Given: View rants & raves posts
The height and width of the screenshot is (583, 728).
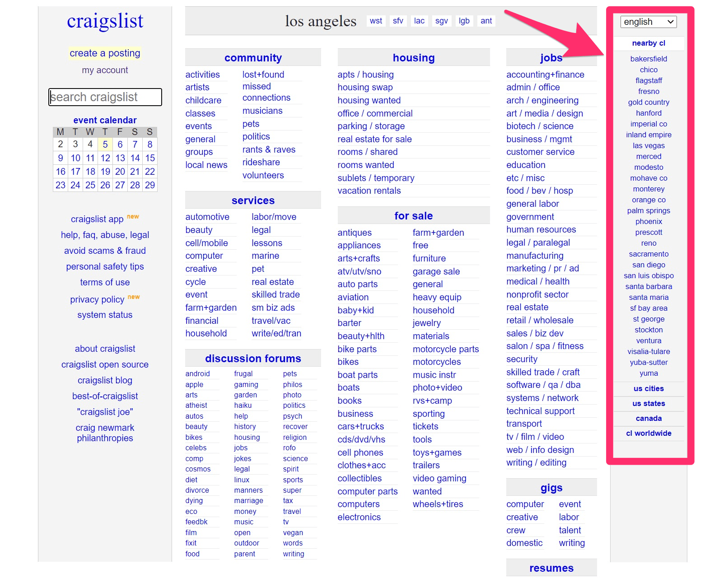Looking at the screenshot, I should (x=269, y=149).
